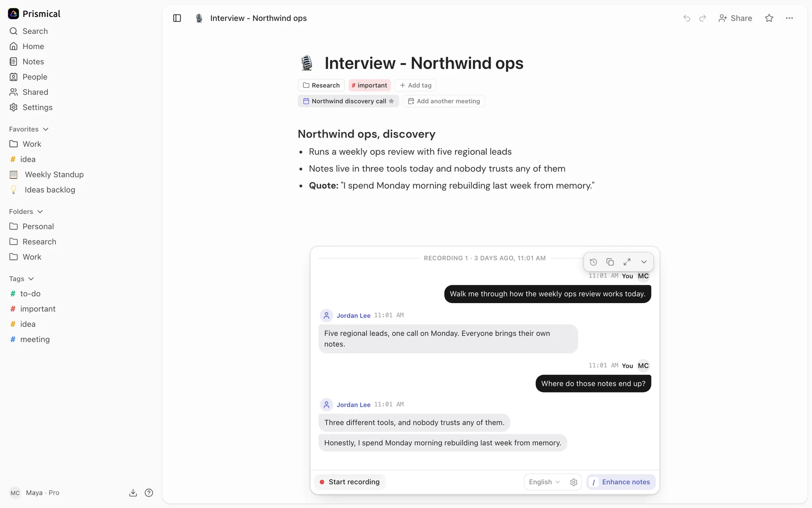Click the Quote bullet in notes
This screenshot has width=812, height=508.
click(x=452, y=186)
